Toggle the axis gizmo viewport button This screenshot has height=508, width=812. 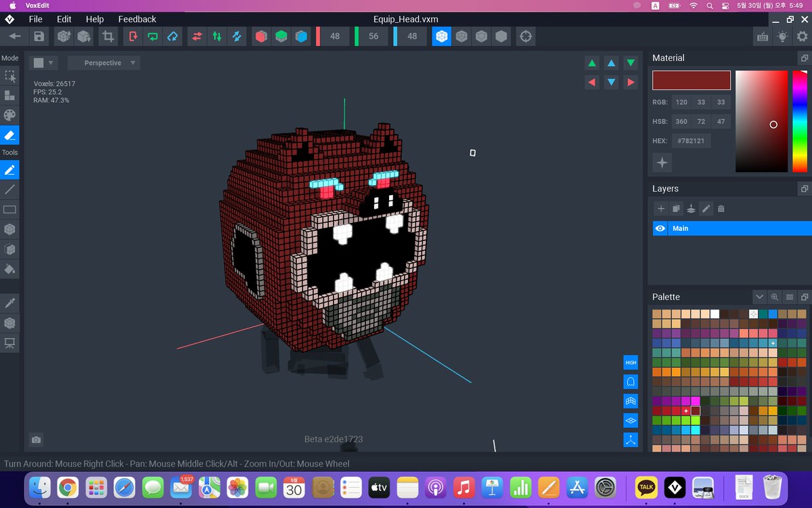tap(631, 440)
